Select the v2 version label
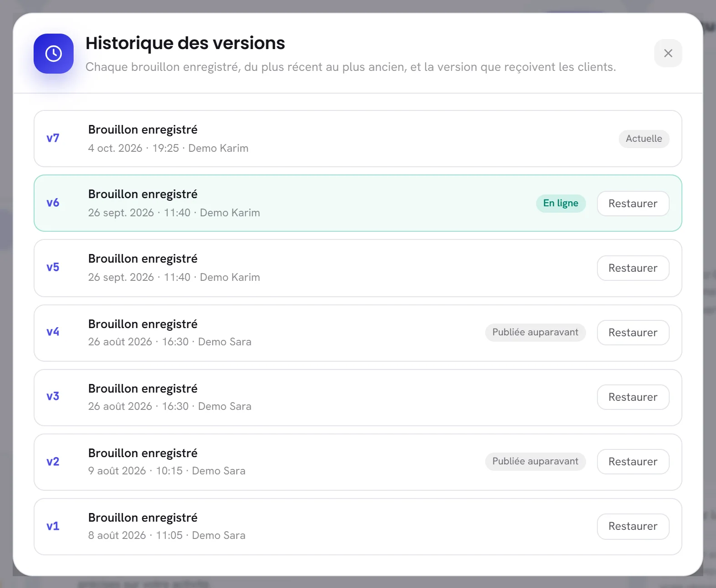 [x=53, y=462]
